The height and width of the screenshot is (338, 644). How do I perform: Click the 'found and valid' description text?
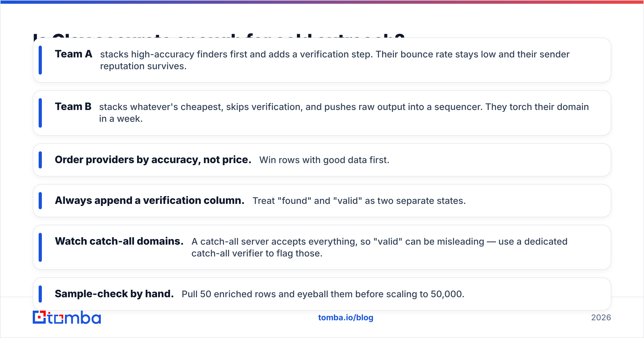[x=359, y=201]
